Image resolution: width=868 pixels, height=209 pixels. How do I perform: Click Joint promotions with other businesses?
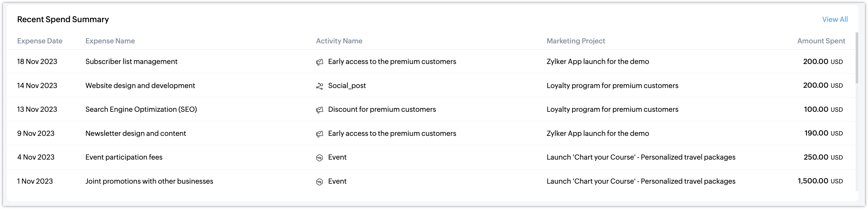pos(149,181)
